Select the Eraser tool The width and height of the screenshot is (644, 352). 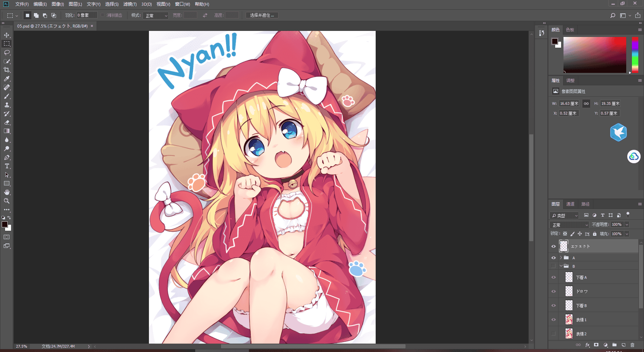pos(7,122)
